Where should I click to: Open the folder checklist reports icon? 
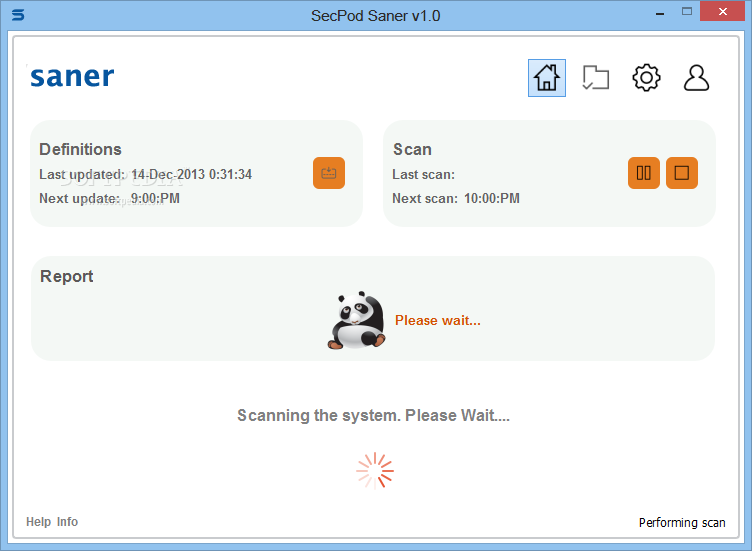(596, 78)
